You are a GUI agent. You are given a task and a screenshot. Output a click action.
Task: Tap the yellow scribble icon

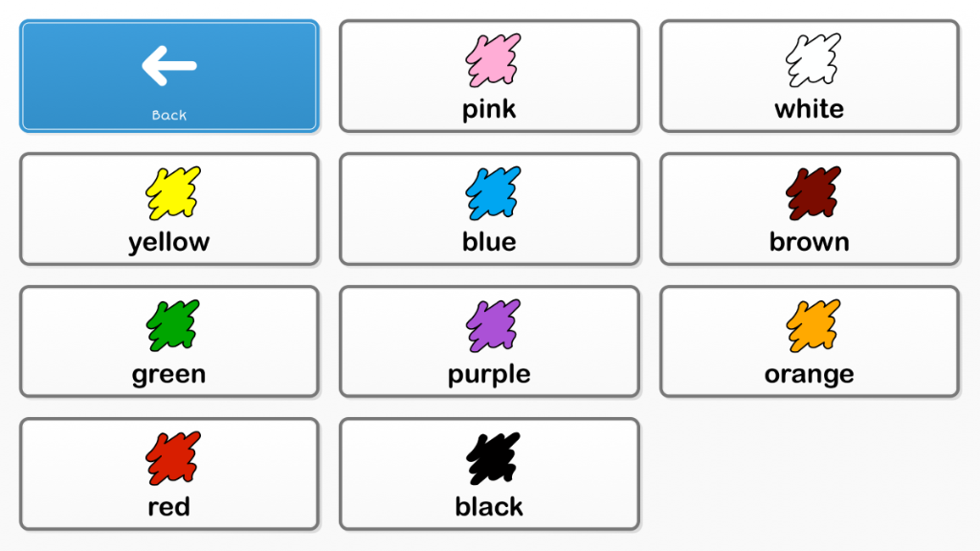pyautogui.click(x=173, y=193)
